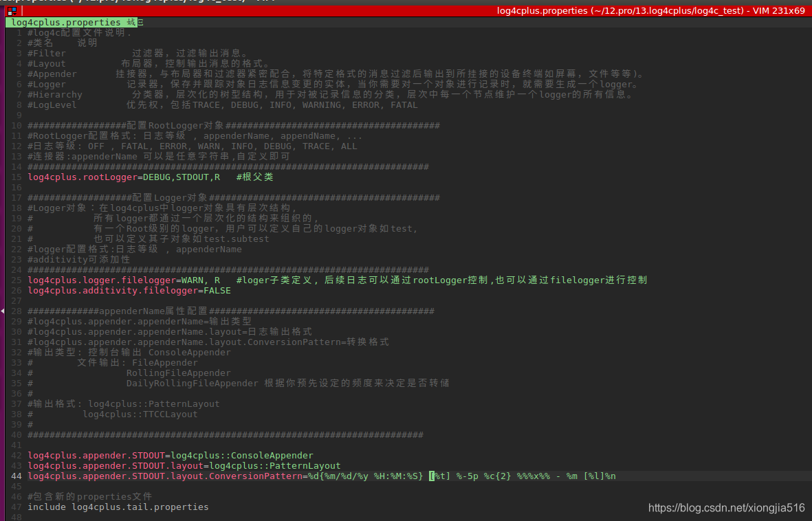812x521 pixels.
Task: Click the ConsoleAppender definition on line 42
Action: tap(168, 455)
